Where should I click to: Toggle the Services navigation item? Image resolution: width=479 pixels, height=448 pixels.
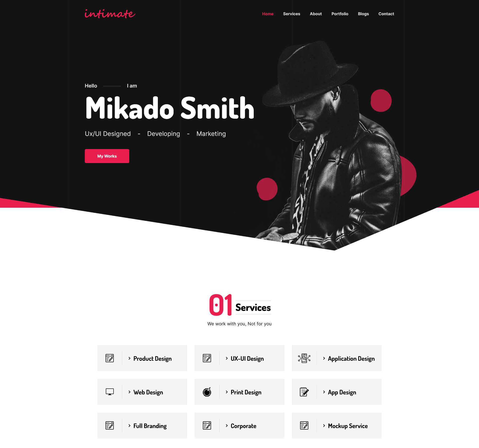pyautogui.click(x=291, y=14)
